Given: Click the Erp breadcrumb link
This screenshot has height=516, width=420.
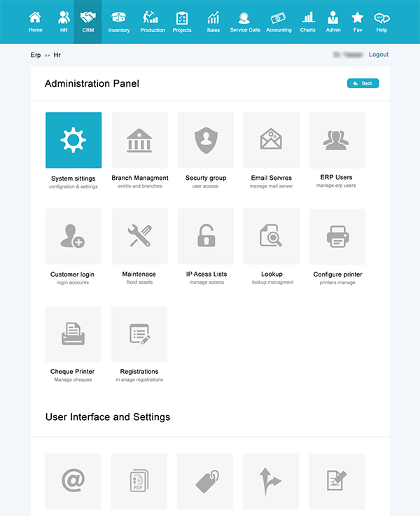Looking at the screenshot, I should (x=36, y=55).
